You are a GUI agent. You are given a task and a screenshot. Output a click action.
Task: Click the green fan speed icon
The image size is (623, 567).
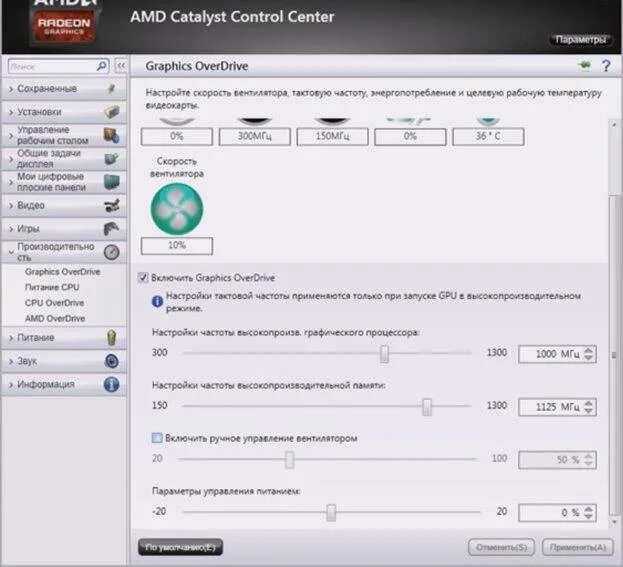pos(177,209)
